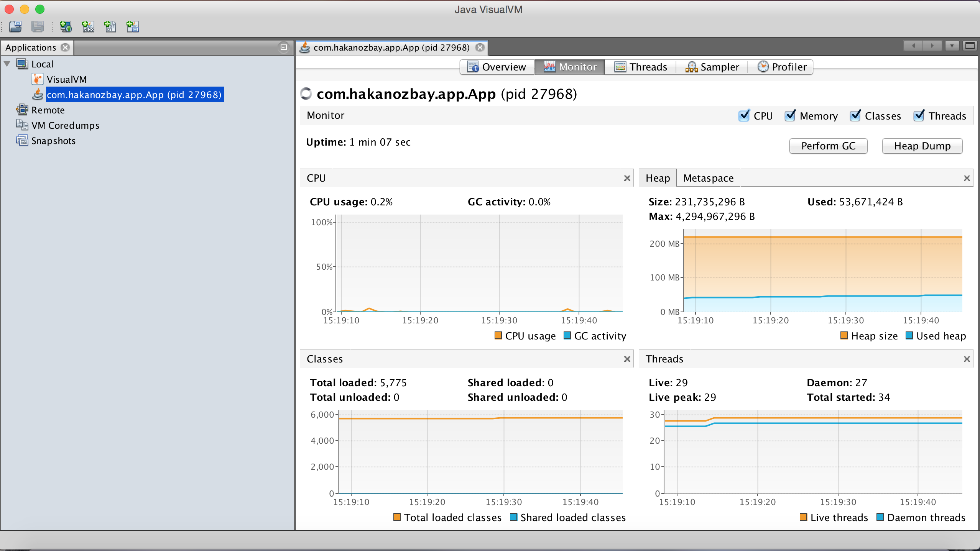Viewport: 980px width, 551px height.
Task: Open the Metaspace tab in Heap panel
Action: pyautogui.click(x=708, y=177)
